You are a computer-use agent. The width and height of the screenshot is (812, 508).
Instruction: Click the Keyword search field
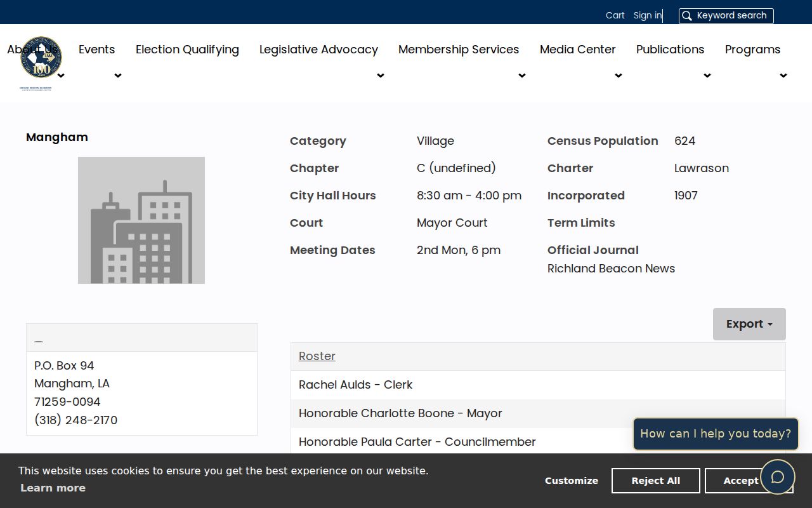(726, 16)
